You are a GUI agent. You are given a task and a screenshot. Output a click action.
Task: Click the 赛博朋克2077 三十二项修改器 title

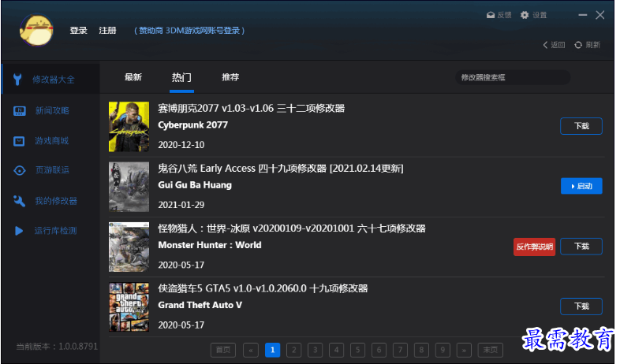pyautogui.click(x=251, y=108)
